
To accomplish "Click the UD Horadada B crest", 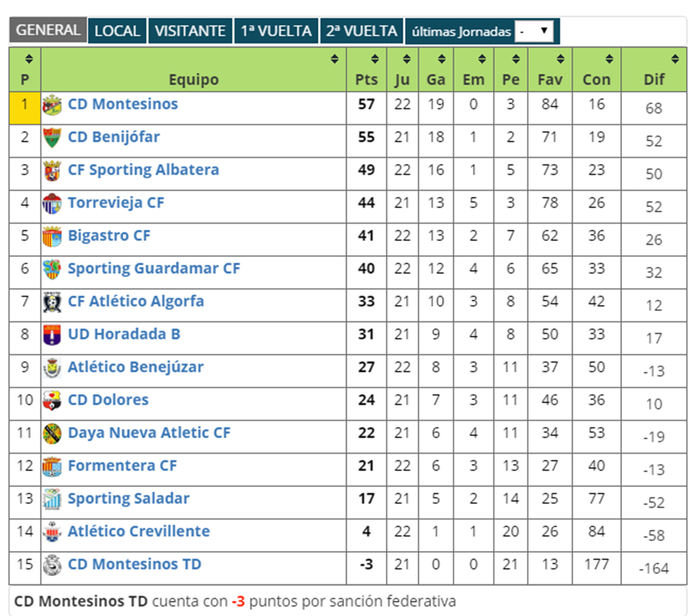I will coord(52,335).
